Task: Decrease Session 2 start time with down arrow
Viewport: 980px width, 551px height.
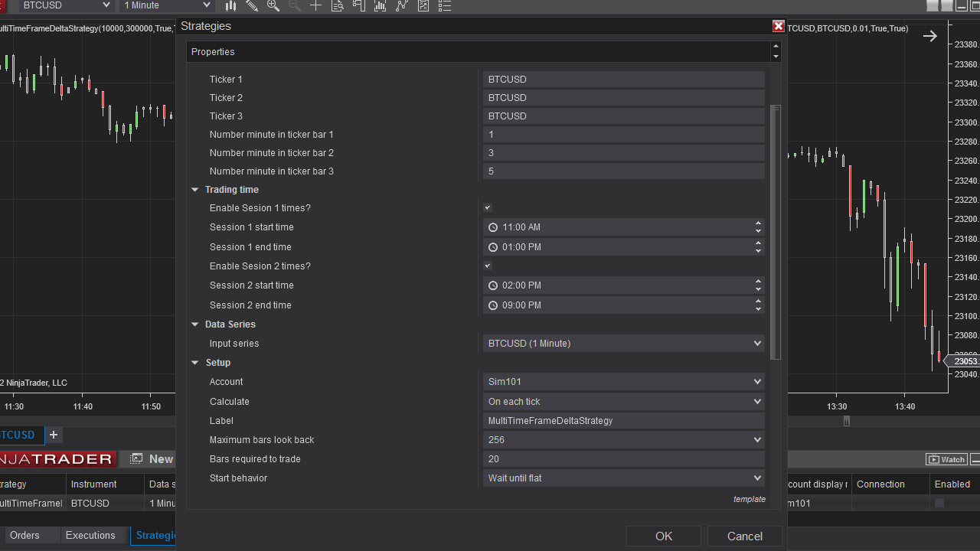Action: (x=758, y=289)
